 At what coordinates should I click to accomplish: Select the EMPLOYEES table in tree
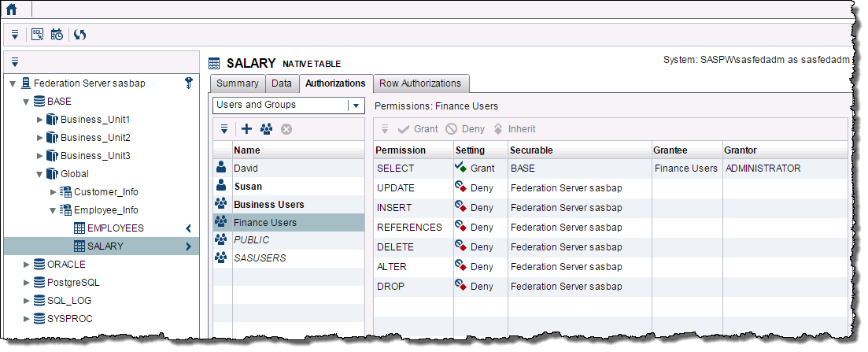[x=115, y=228]
